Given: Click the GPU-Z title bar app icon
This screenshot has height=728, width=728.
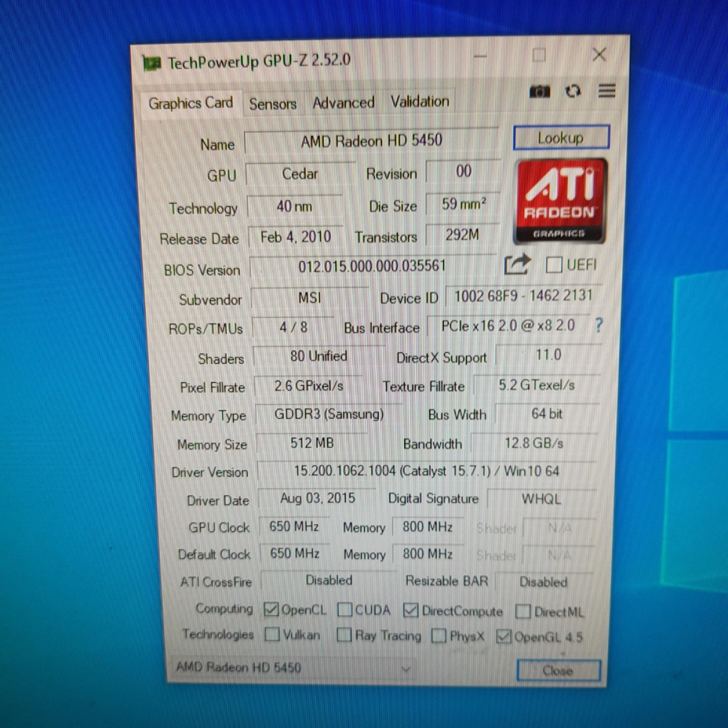Looking at the screenshot, I should coord(151,62).
